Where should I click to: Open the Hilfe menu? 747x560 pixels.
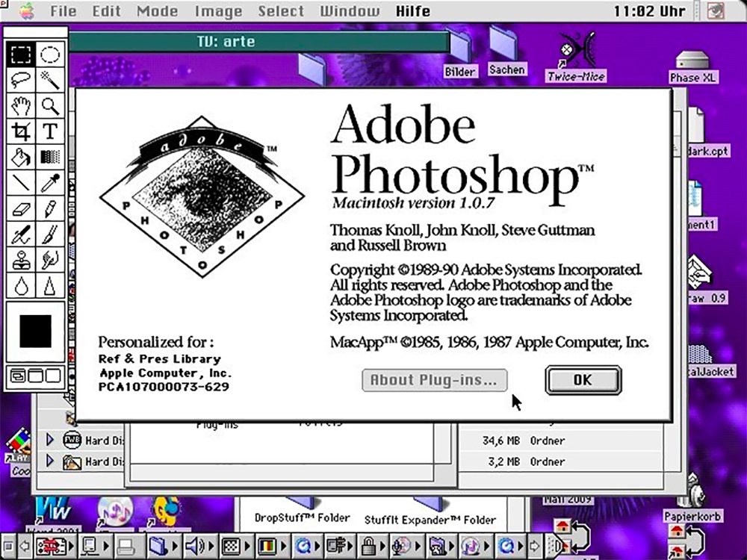(x=412, y=10)
